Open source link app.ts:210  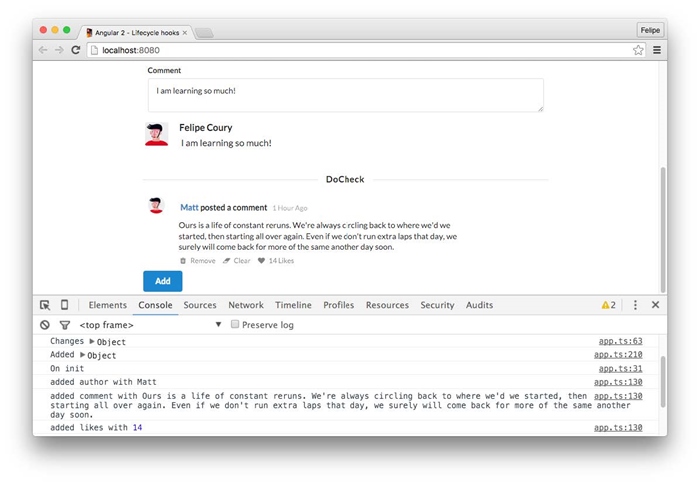point(618,354)
